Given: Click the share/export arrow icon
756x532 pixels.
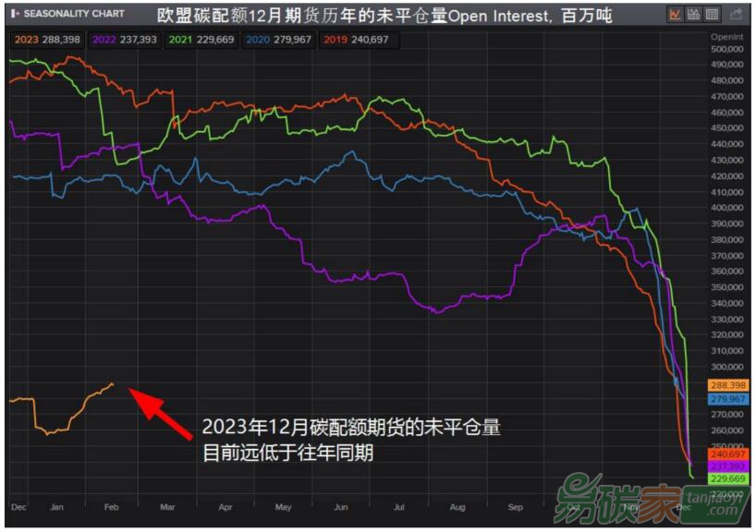Looking at the screenshot, I should [x=736, y=14].
